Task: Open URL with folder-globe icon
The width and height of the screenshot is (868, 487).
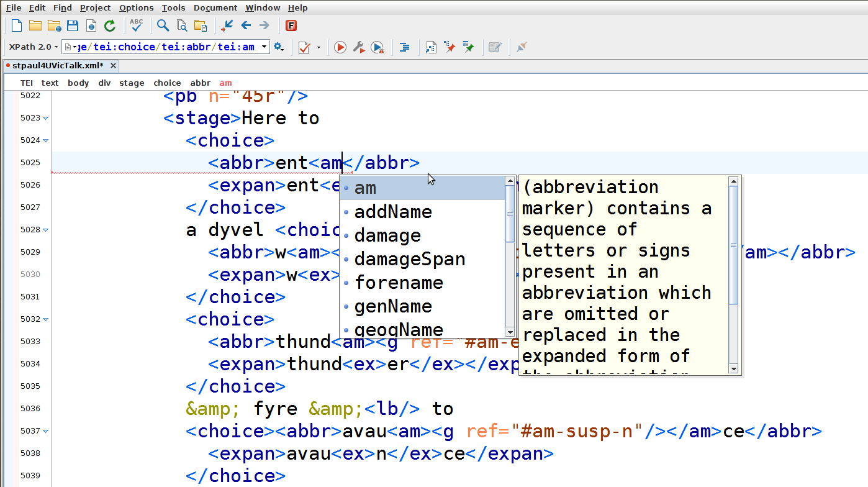Action: [x=54, y=25]
